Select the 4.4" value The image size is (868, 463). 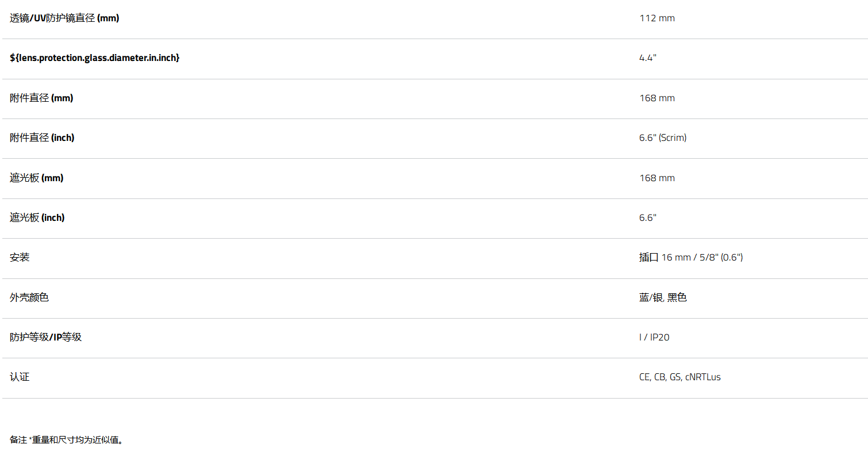tap(647, 58)
